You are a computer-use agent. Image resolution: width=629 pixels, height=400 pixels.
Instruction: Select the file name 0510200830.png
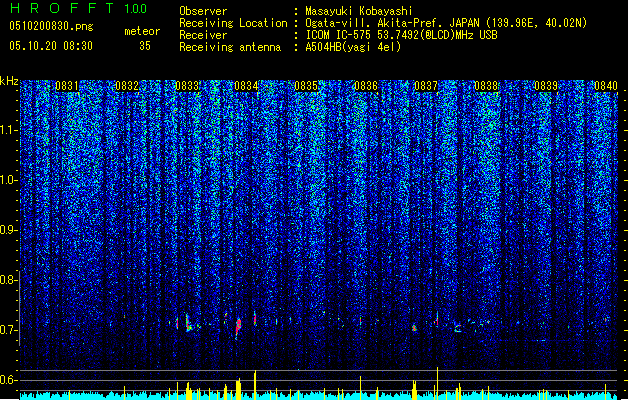point(51,26)
